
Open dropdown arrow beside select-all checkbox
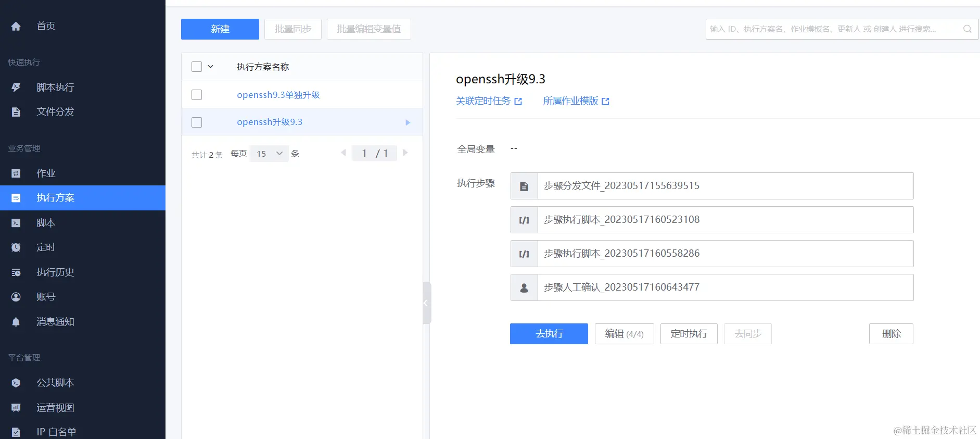(x=211, y=67)
